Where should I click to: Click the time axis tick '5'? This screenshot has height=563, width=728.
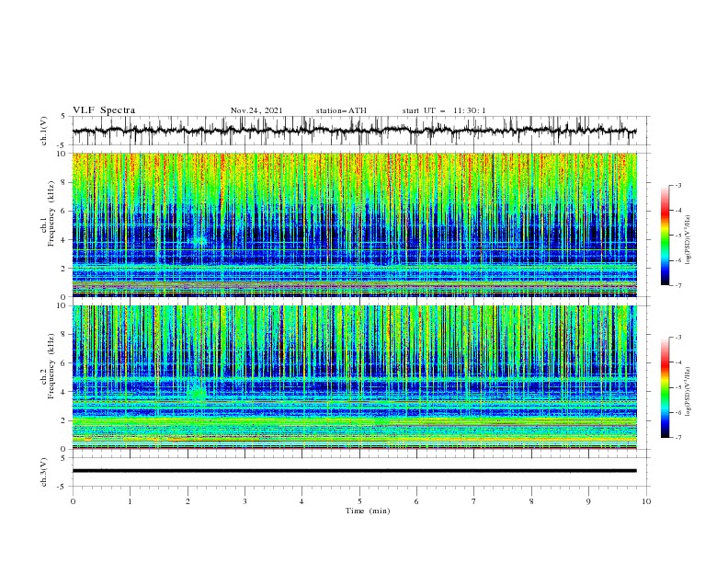[x=359, y=501]
